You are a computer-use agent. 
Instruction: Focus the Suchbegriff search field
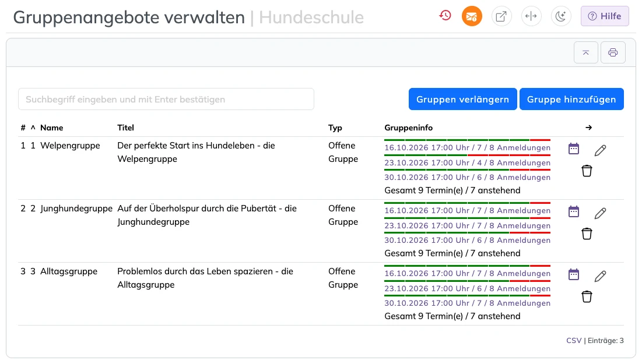pyautogui.click(x=166, y=99)
